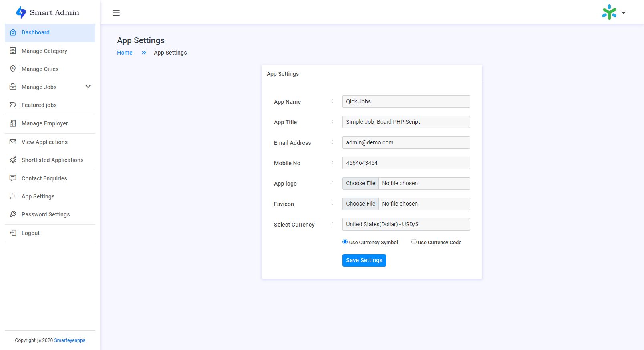Viewport: 644px width, 350px height.
Task: Click the Password Settings wrench icon
Action: [13, 214]
